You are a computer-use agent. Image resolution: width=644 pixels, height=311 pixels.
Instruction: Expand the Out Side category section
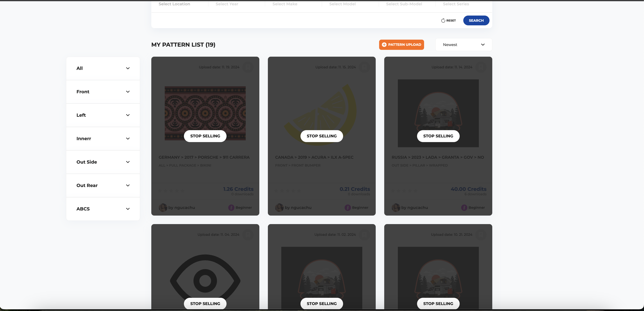(x=103, y=162)
